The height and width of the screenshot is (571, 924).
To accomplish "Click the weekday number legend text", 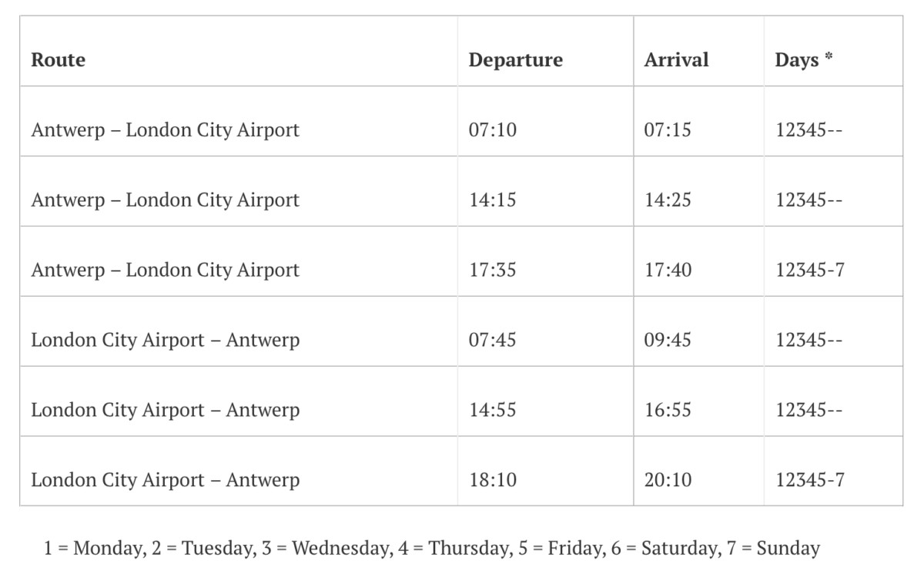I will click(x=432, y=549).
